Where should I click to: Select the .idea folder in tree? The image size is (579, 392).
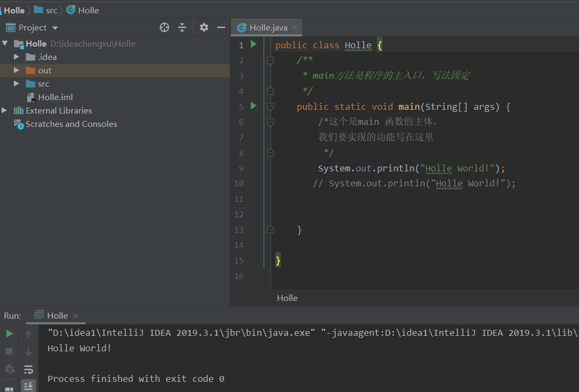(x=47, y=57)
